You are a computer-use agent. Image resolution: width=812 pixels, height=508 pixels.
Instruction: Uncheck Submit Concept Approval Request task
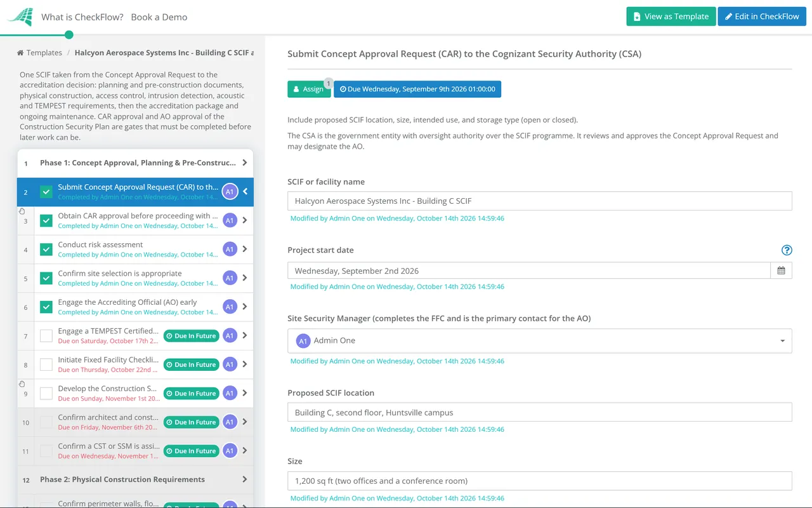coord(46,192)
